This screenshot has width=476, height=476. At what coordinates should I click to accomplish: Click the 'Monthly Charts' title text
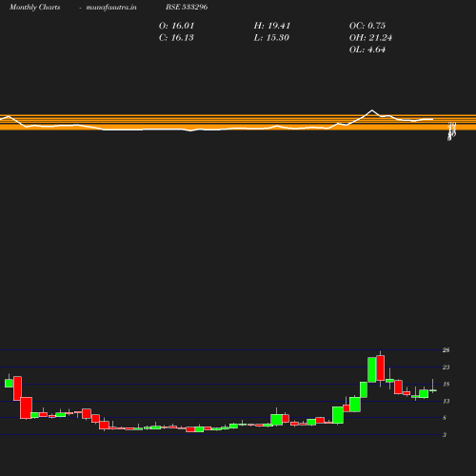[x=35, y=7]
